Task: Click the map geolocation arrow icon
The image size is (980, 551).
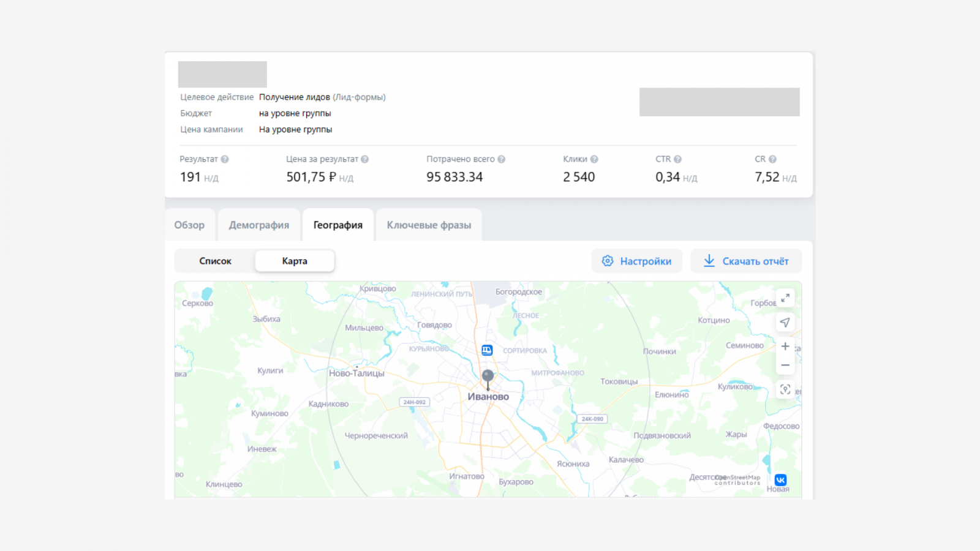Action: [x=785, y=322]
